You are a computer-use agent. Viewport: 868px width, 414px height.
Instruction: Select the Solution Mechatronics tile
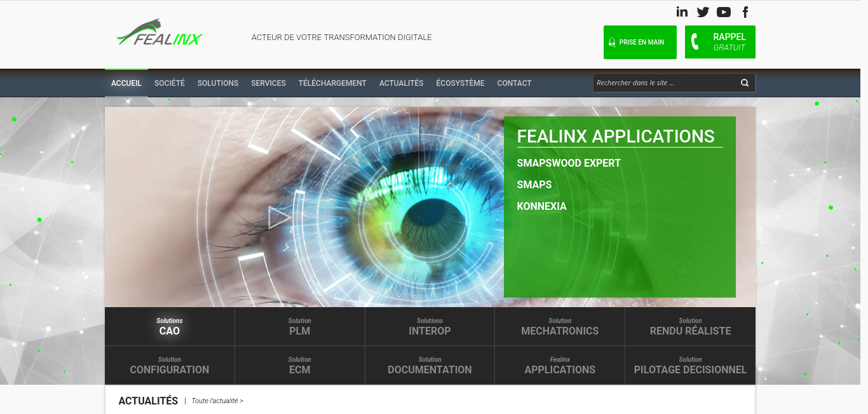tap(560, 326)
